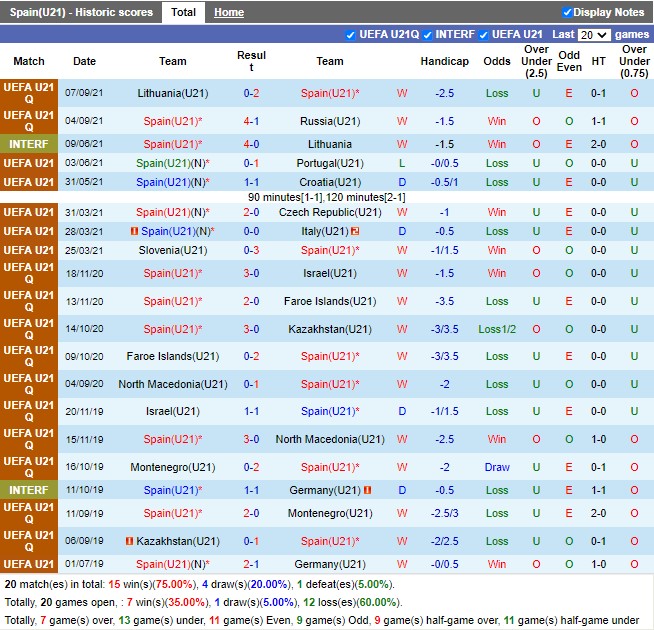654x630 pixels.
Task: Click the 4-1 score against Russia(U21)
Action: pos(251,121)
